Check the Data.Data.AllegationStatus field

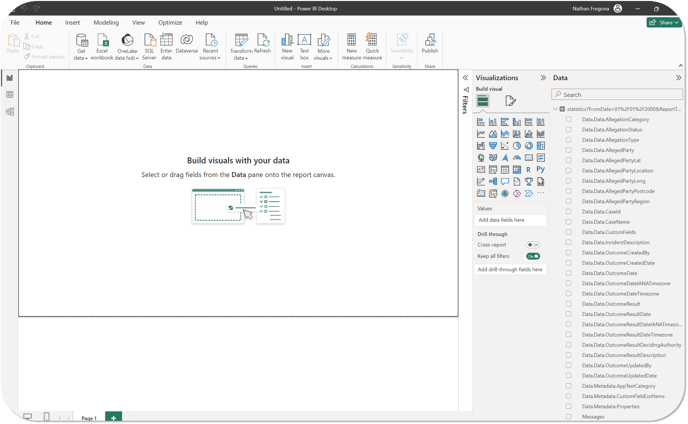569,129
